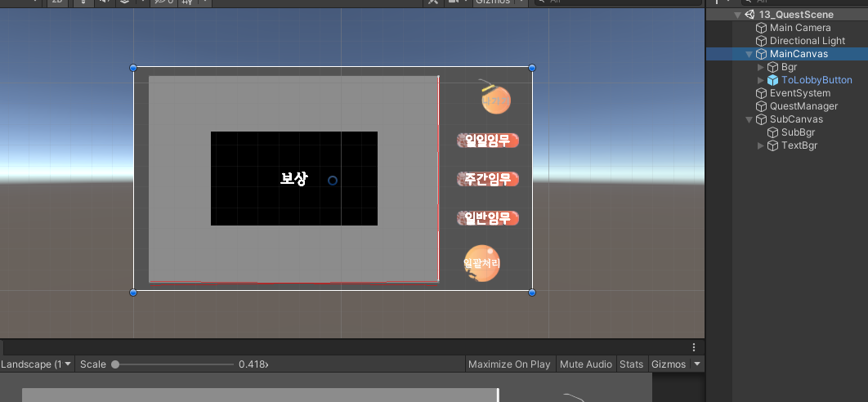The height and width of the screenshot is (402, 868).
Task: Select the 일일임무 button in scene
Action: pyautogui.click(x=488, y=141)
